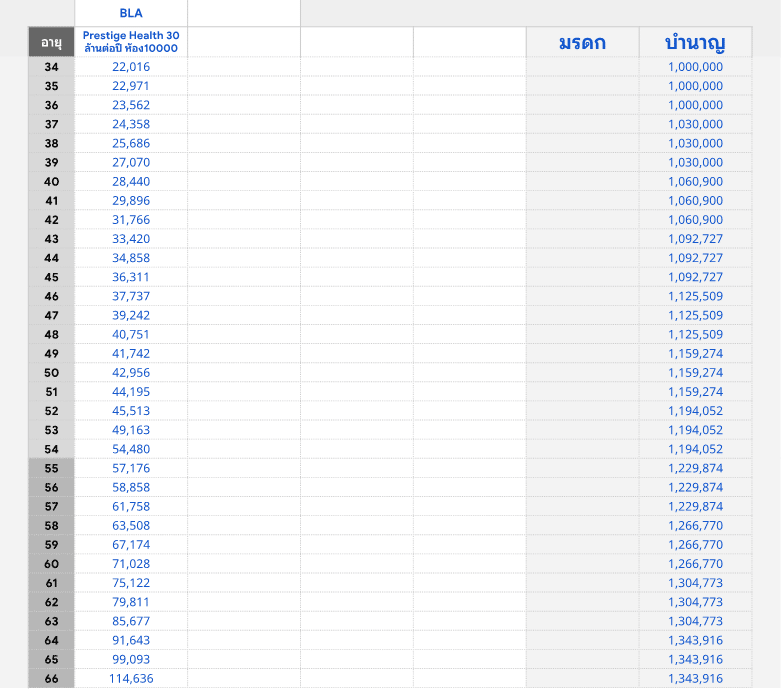This screenshot has height=691, width=781.
Task: Select pension value in age 43 row
Action: 695,239
